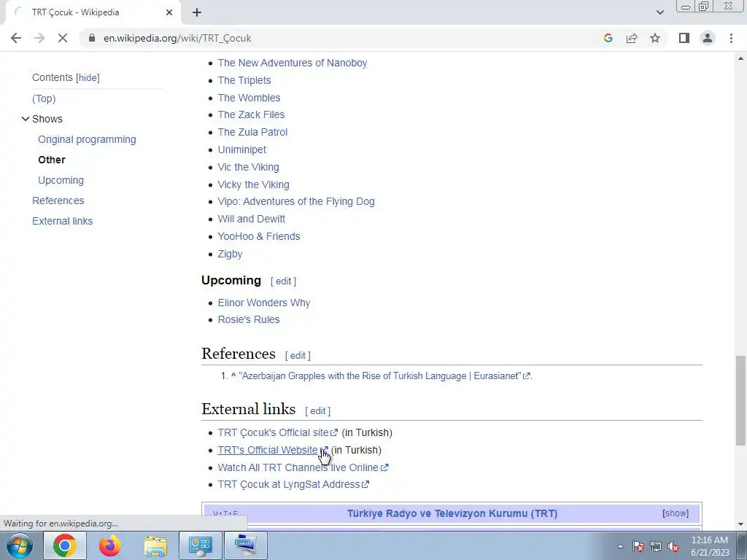The height and width of the screenshot is (560, 747).
Task: Open the tab search chevron
Action: pyautogui.click(x=659, y=12)
